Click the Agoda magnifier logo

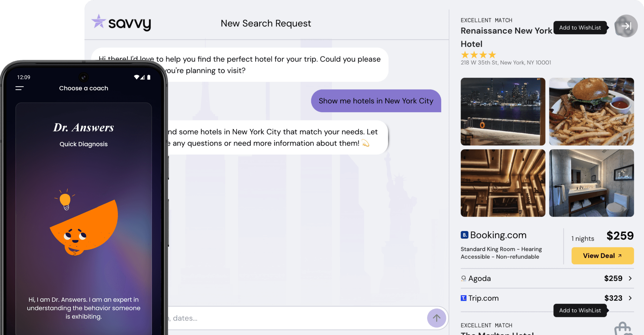click(463, 278)
